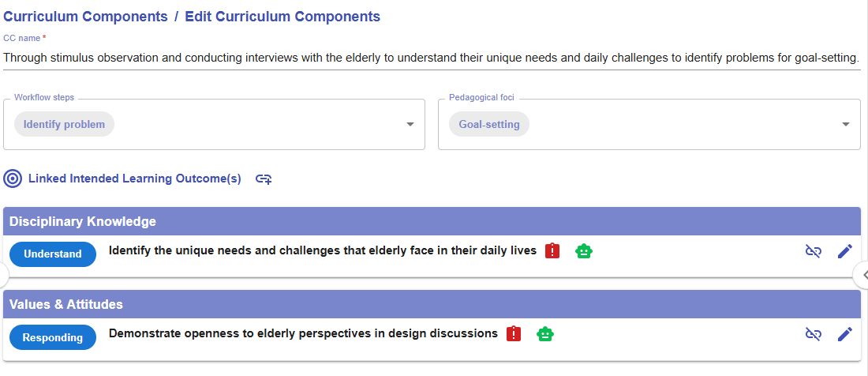Click the 'Responding' level badge
Image resolution: width=868 pixels, height=376 pixels.
click(53, 337)
